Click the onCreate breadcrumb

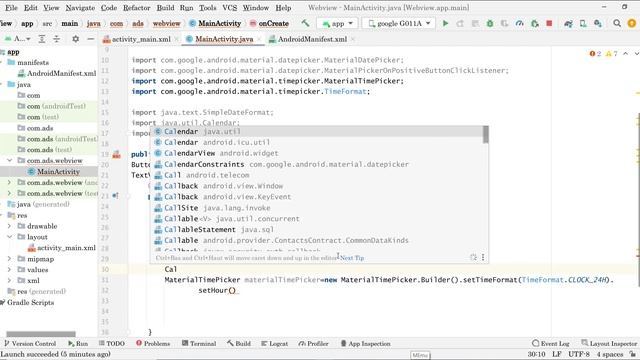pyautogui.click(x=269, y=23)
